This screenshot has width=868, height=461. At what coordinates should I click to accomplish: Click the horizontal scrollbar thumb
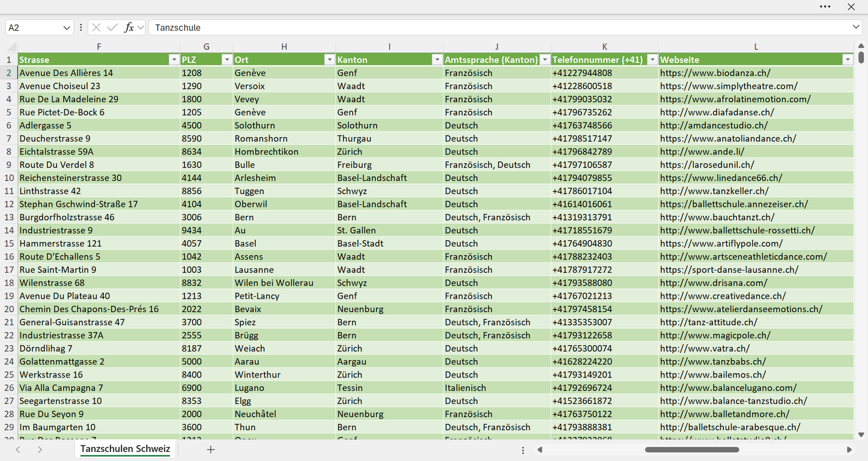point(691,450)
